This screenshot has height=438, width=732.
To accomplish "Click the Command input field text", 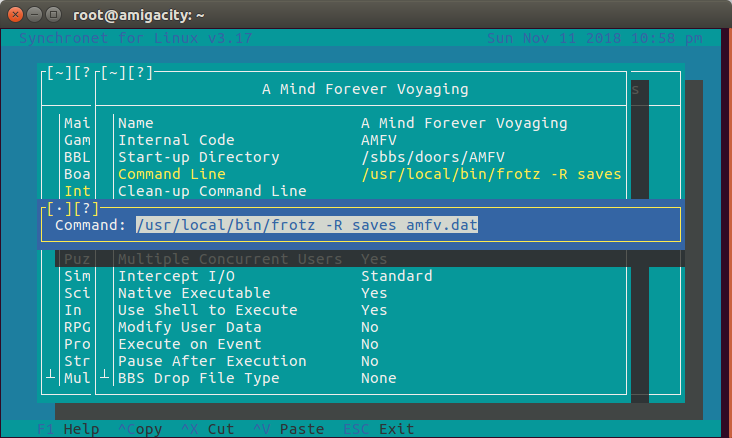I will coord(307,225).
